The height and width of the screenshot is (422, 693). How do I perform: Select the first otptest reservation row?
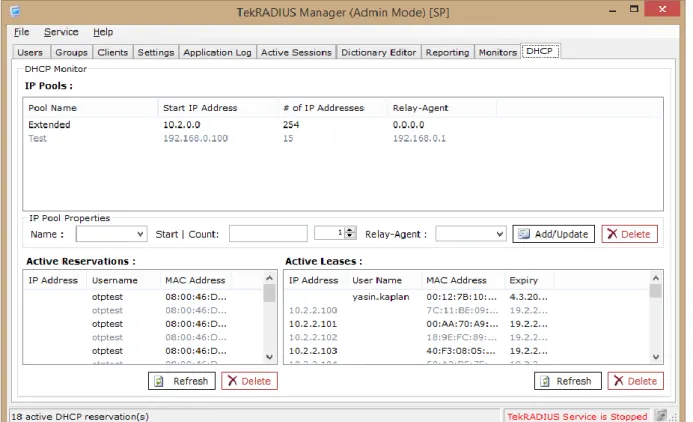[x=144, y=297]
